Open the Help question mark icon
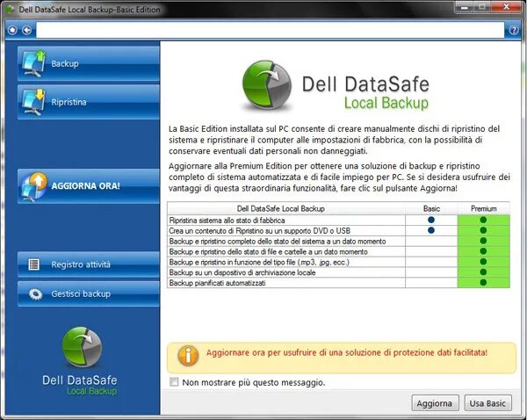The image size is (527, 420). 514,30
